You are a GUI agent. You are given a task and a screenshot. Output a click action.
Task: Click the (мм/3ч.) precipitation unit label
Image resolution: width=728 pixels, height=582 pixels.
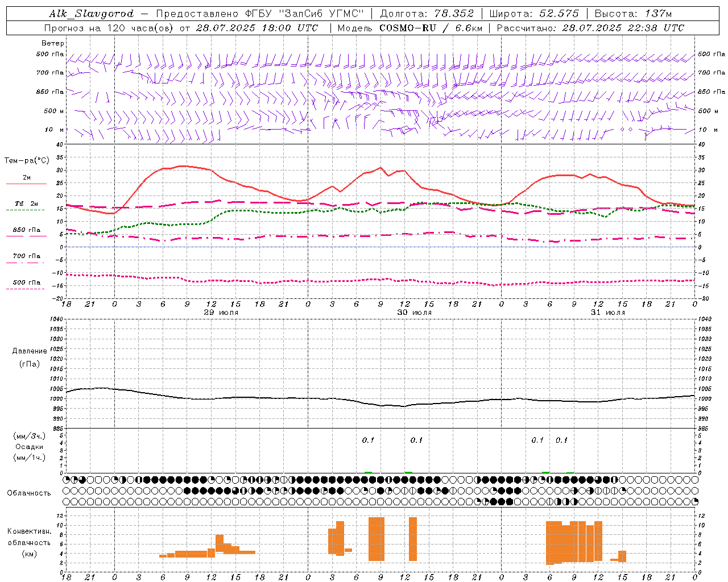pyautogui.click(x=30, y=436)
